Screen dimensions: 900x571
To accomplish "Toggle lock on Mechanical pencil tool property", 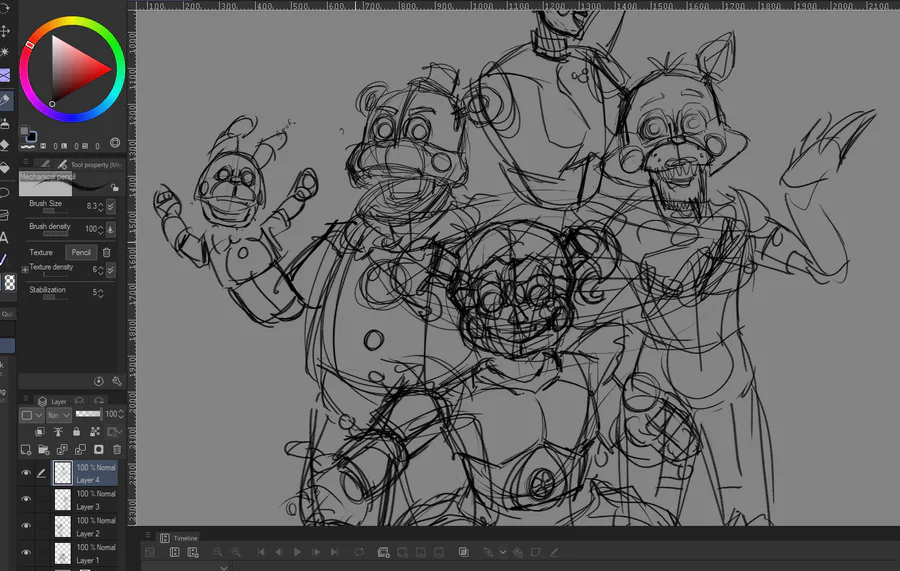I will tap(115, 188).
